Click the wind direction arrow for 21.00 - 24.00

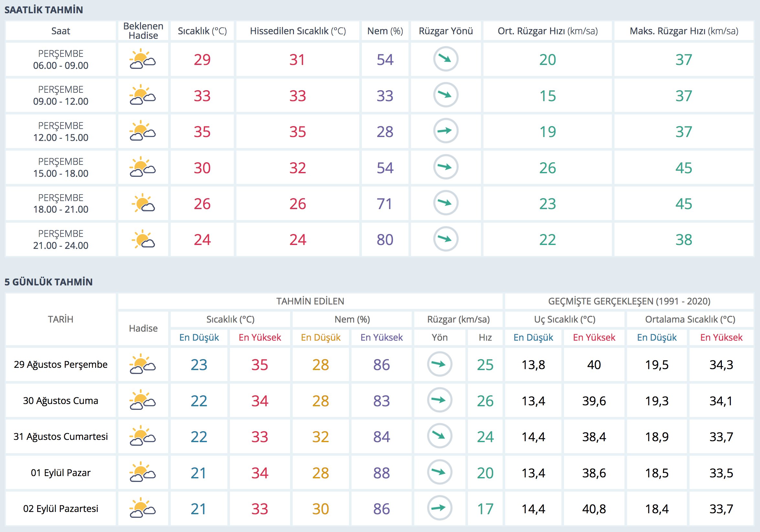coord(446,239)
